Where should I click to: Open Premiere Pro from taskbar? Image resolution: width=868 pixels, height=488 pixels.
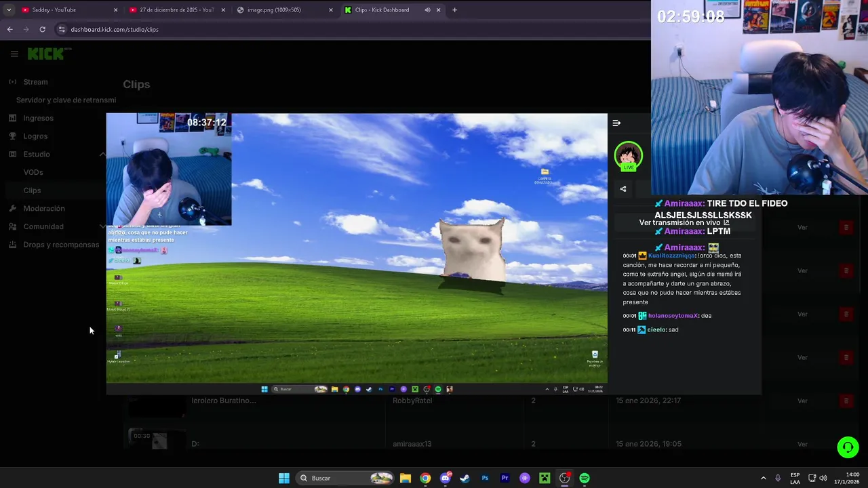tap(505, 478)
